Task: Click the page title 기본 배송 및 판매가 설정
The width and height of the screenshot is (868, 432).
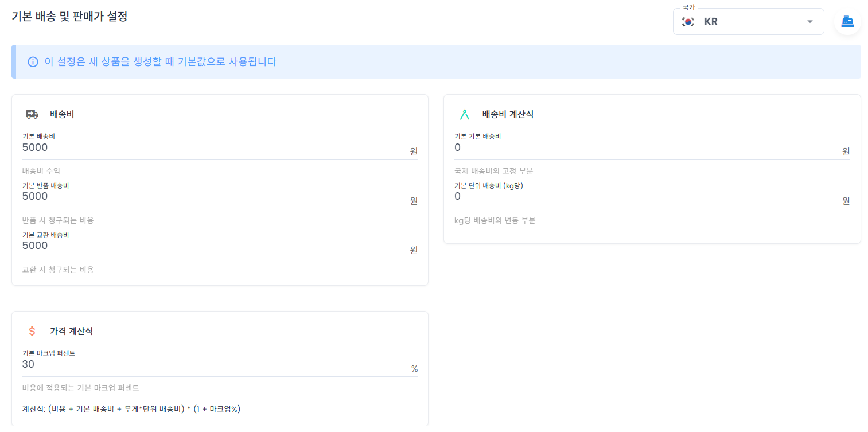Action: coord(69,16)
